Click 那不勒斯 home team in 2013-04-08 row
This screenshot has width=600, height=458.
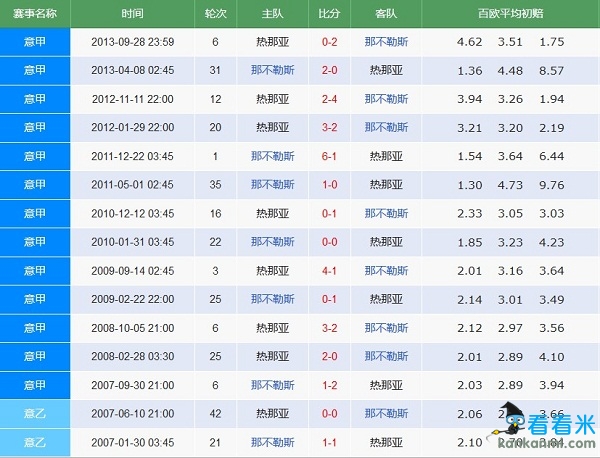pyautogui.click(x=272, y=71)
